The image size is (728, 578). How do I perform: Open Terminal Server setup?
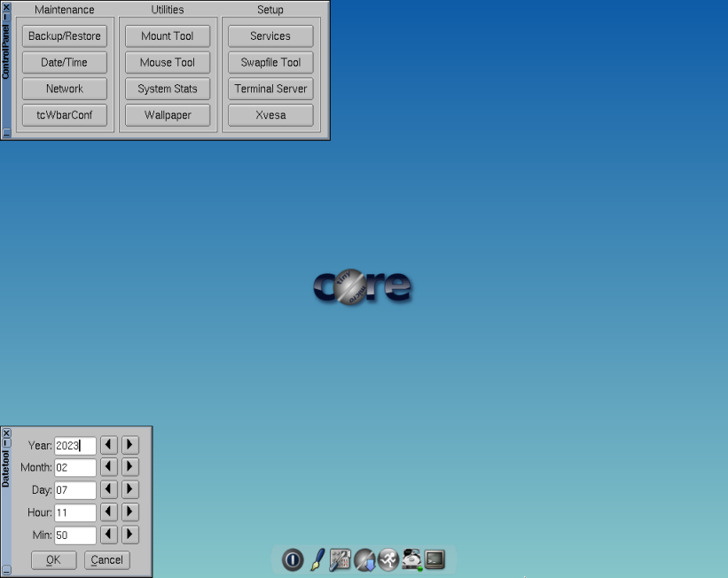[x=270, y=89]
